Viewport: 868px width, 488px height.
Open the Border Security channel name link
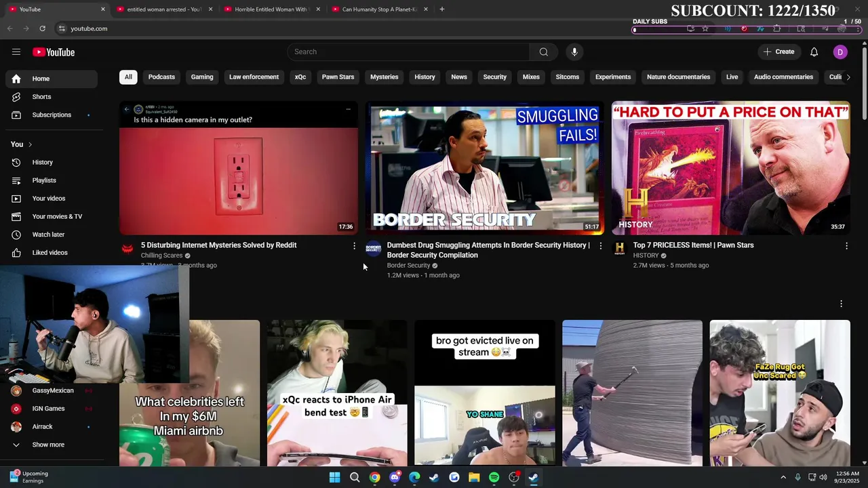[408, 266]
